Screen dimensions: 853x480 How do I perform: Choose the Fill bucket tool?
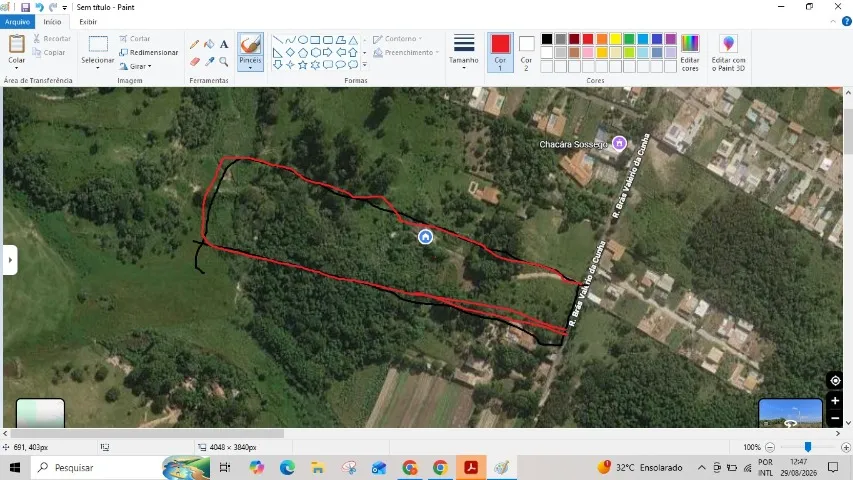(x=209, y=45)
